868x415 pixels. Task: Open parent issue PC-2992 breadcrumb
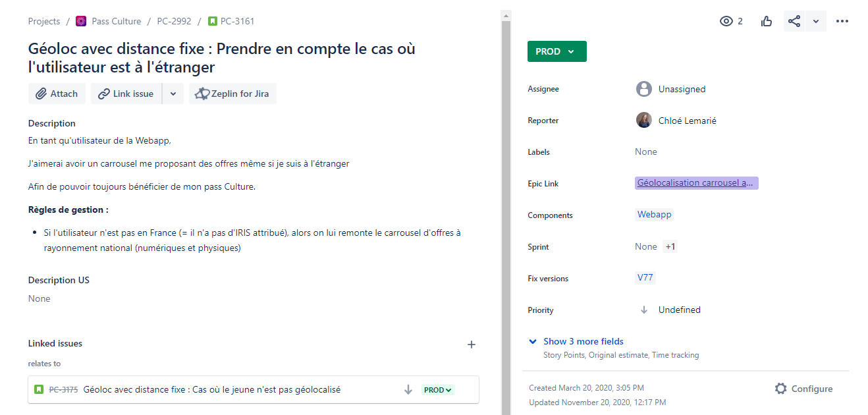pos(174,21)
